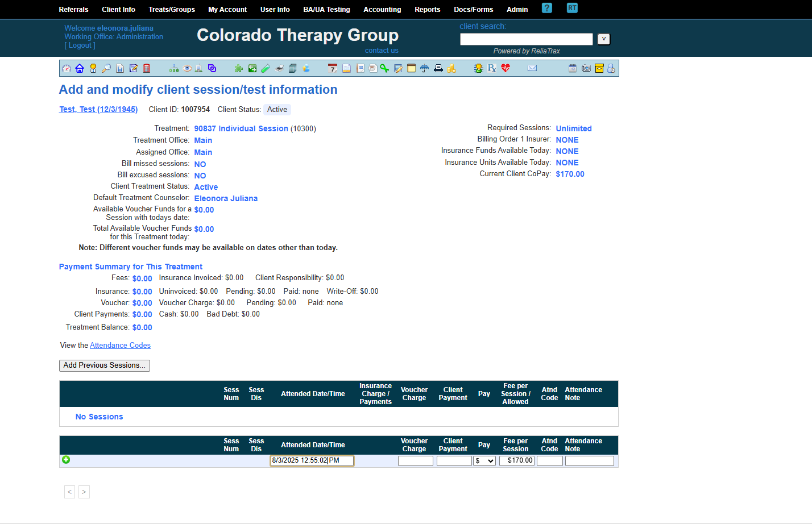Click the blue question mark help icon
812x524 pixels.
coord(547,8)
